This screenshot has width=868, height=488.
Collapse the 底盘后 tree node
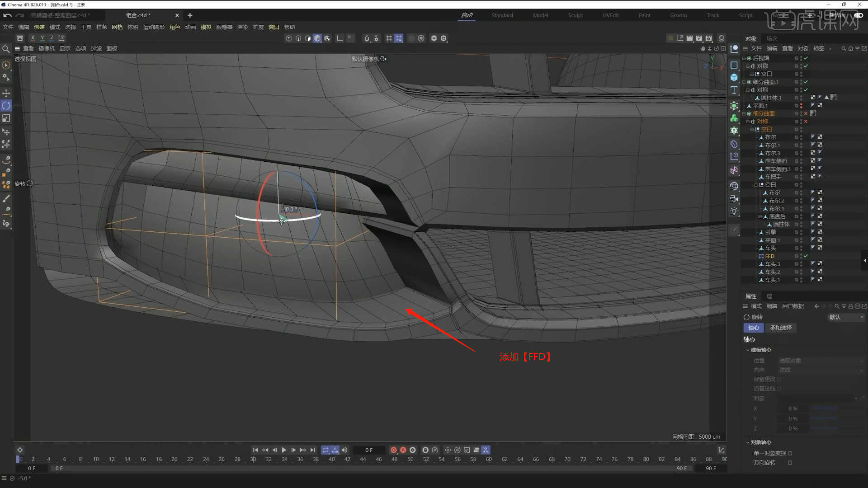(x=760, y=217)
